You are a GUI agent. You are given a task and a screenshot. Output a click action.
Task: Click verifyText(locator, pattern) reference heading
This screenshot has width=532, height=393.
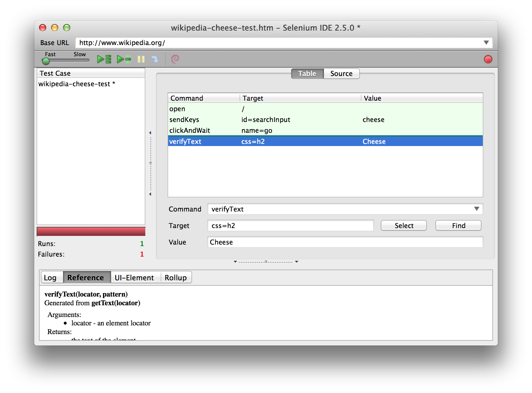(x=86, y=294)
